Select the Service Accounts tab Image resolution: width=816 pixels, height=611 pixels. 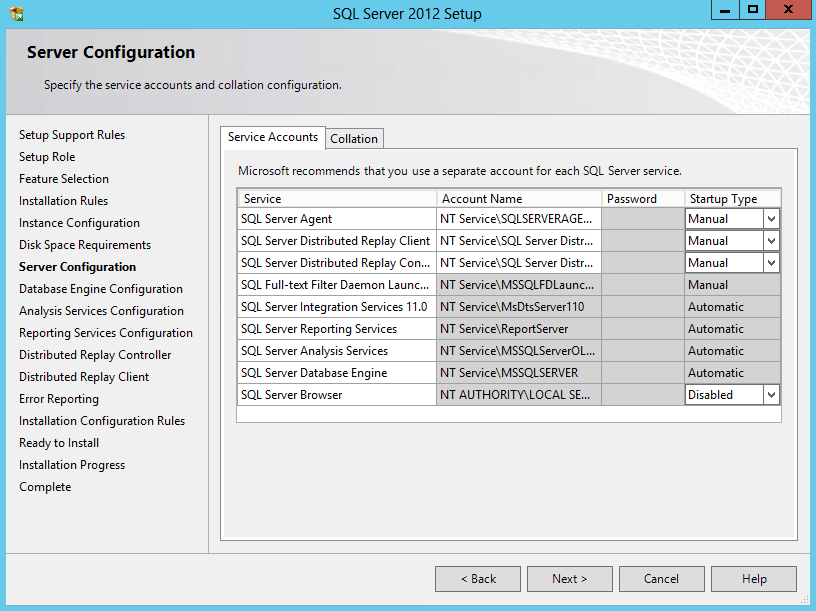(x=273, y=137)
